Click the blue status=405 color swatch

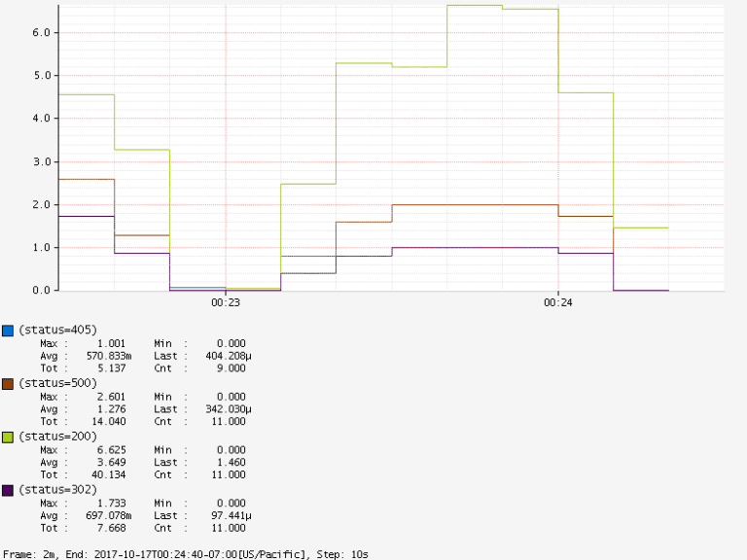tap(8, 330)
